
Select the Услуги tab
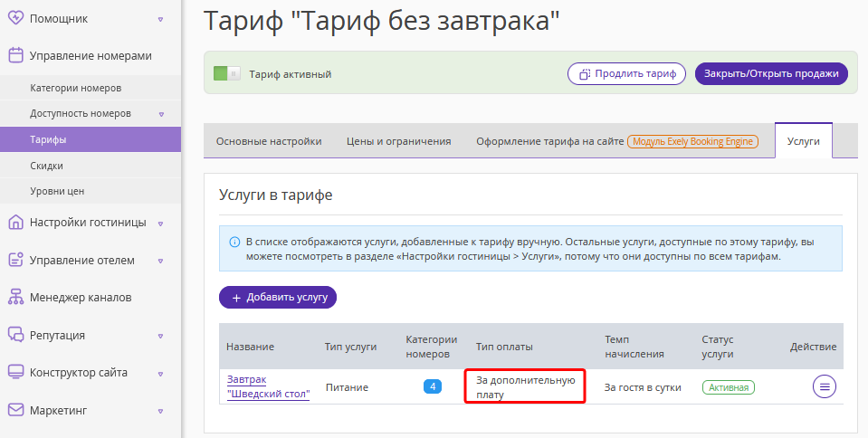click(x=803, y=140)
